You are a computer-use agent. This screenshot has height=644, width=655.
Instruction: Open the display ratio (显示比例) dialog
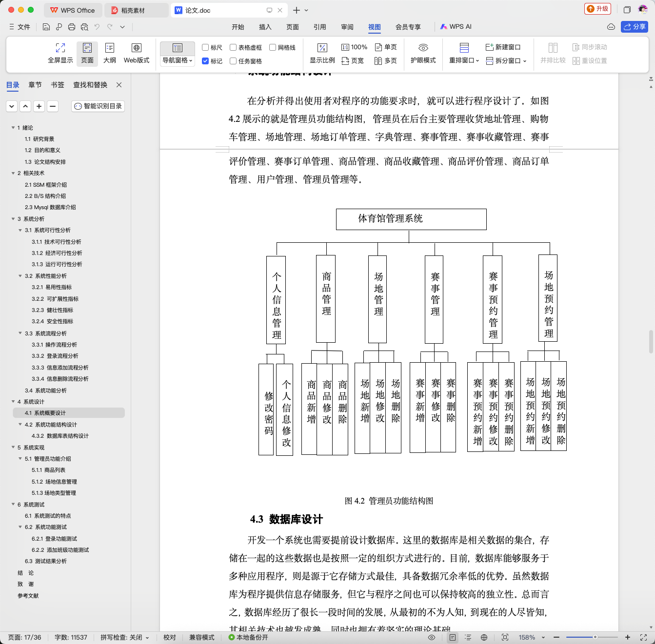(322, 53)
